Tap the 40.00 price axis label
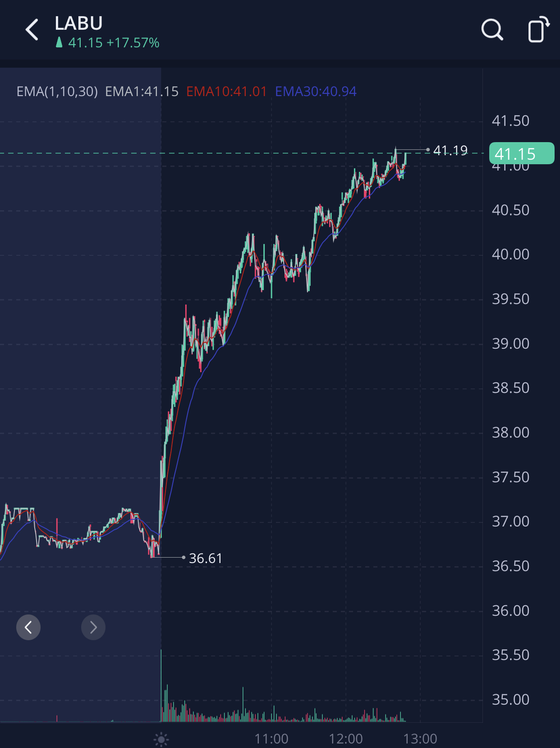Viewport: 560px width, 748px height. (510, 254)
